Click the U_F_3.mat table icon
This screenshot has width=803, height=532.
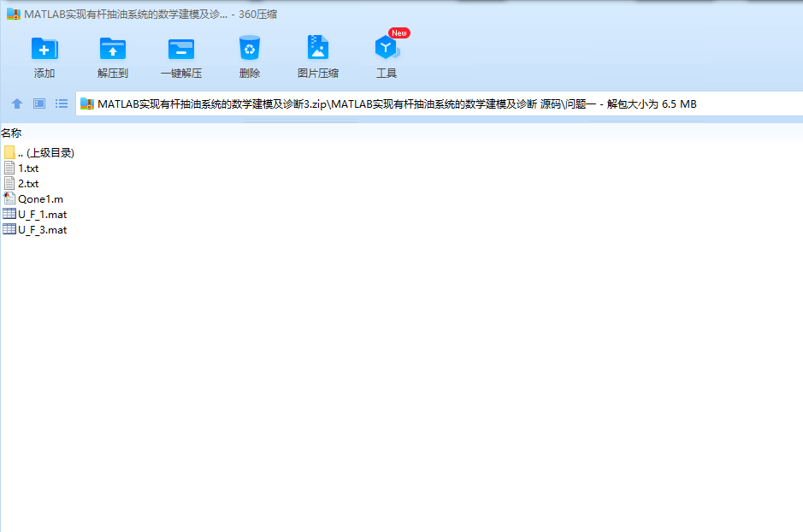pyautogui.click(x=9, y=229)
